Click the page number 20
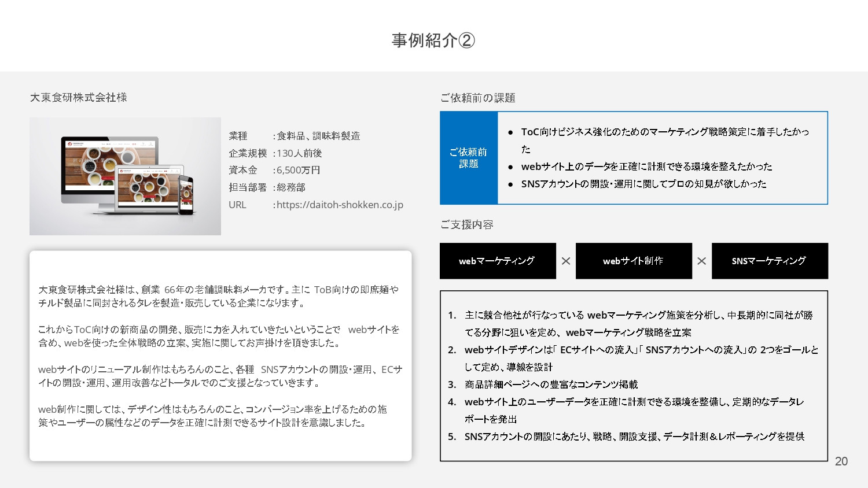The height and width of the screenshot is (488, 868). coord(842,461)
